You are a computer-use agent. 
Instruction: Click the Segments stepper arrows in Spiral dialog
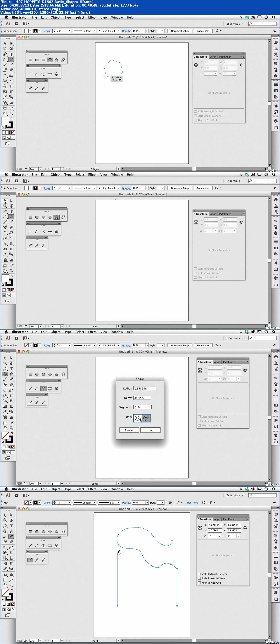135,407
